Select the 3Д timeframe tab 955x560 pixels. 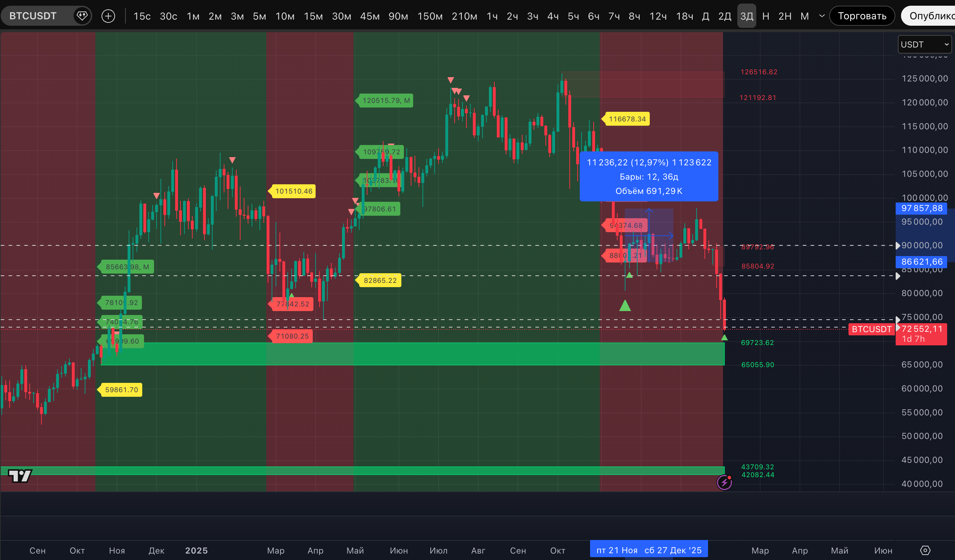(x=747, y=16)
